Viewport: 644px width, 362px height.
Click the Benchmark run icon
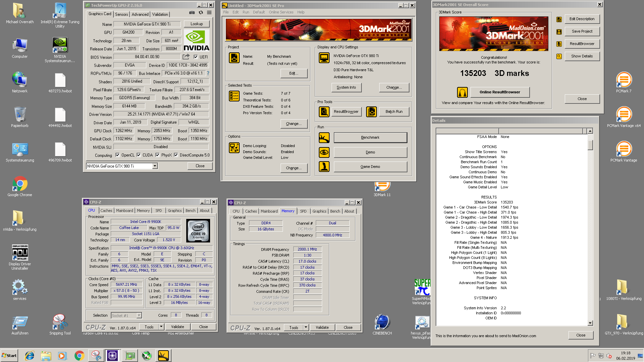(x=324, y=138)
